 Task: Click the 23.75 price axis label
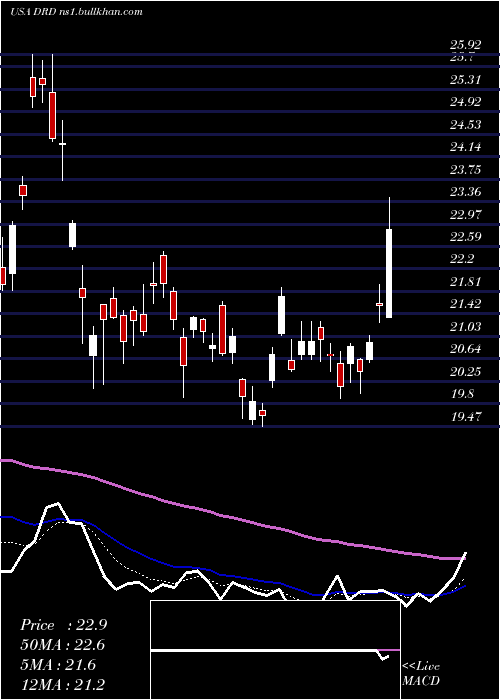pos(466,170)
